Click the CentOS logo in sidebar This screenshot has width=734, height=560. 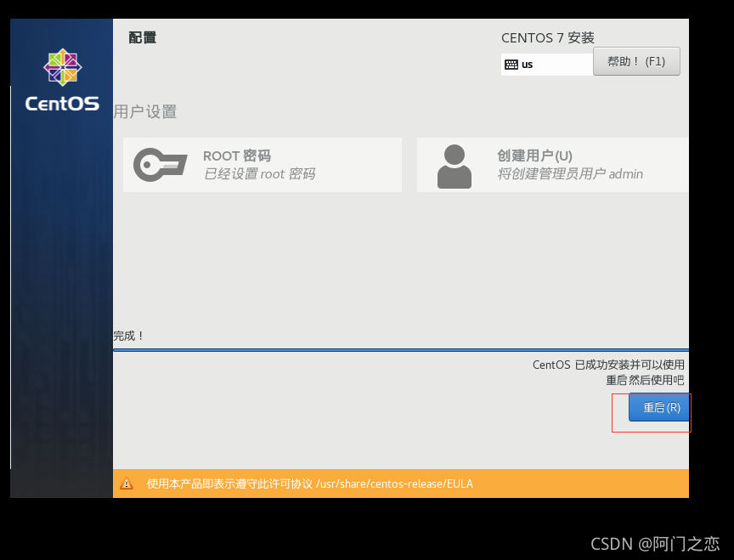pyautogui.click(x=62, y=80)
